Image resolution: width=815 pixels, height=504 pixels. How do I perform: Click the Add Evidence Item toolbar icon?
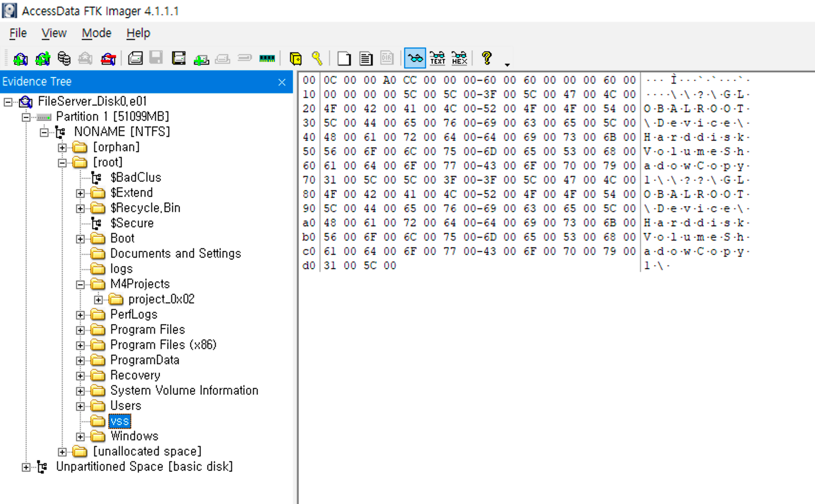point(20,59)
